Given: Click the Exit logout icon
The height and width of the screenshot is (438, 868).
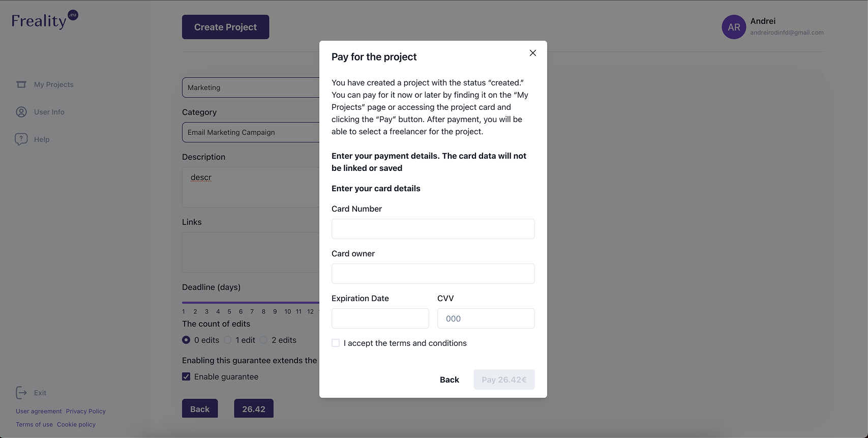Looking at the screenshot, I should point(21,393).
